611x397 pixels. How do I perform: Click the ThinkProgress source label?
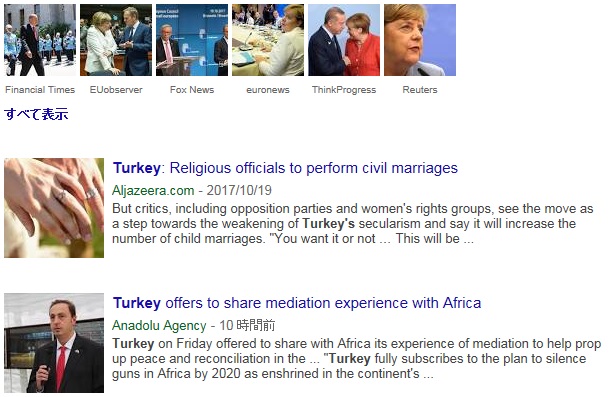point(344,90)
